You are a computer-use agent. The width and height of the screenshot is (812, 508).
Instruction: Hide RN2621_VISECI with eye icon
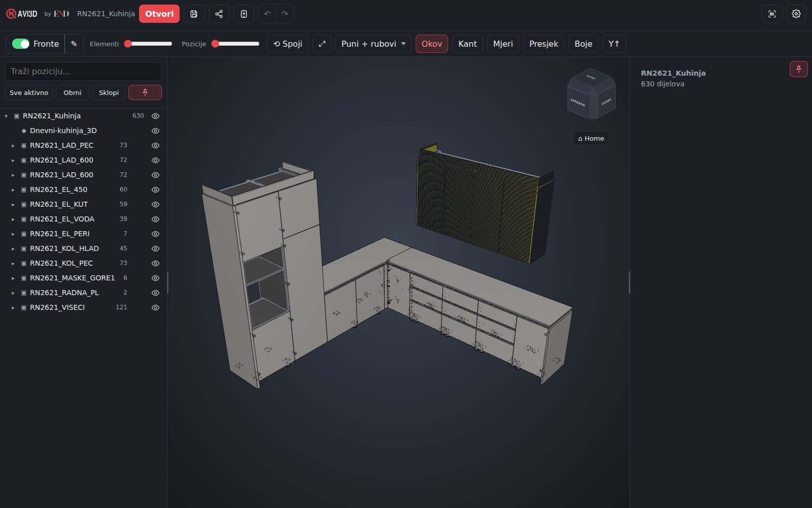click(156, 307)
